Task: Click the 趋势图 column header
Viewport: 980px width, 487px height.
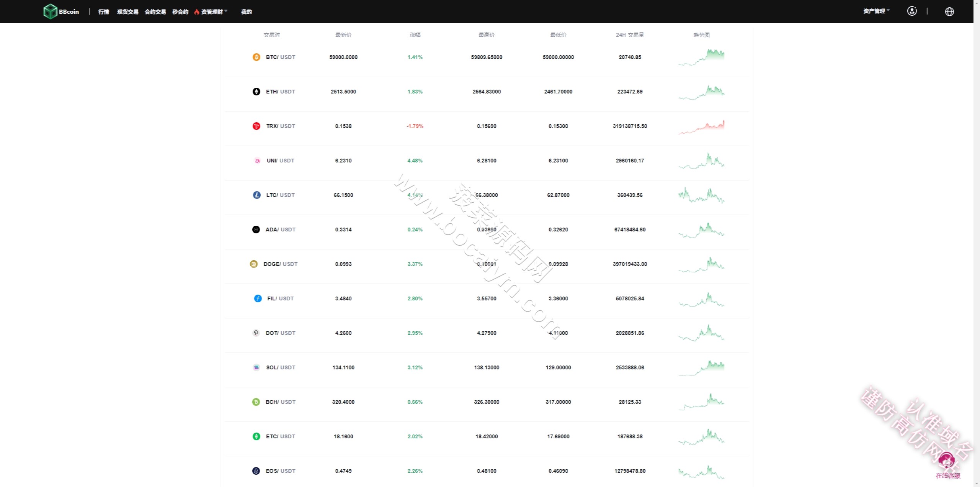Action: tap(701, 35)
